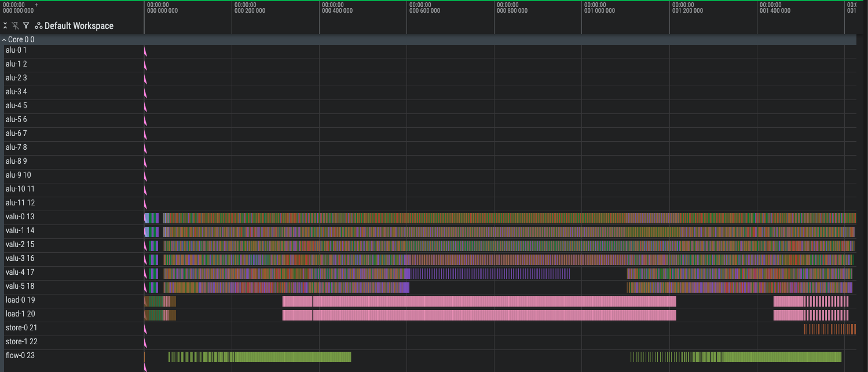
Task: Click the pink marker on store-1 track
Action: (x=145, y=342)
